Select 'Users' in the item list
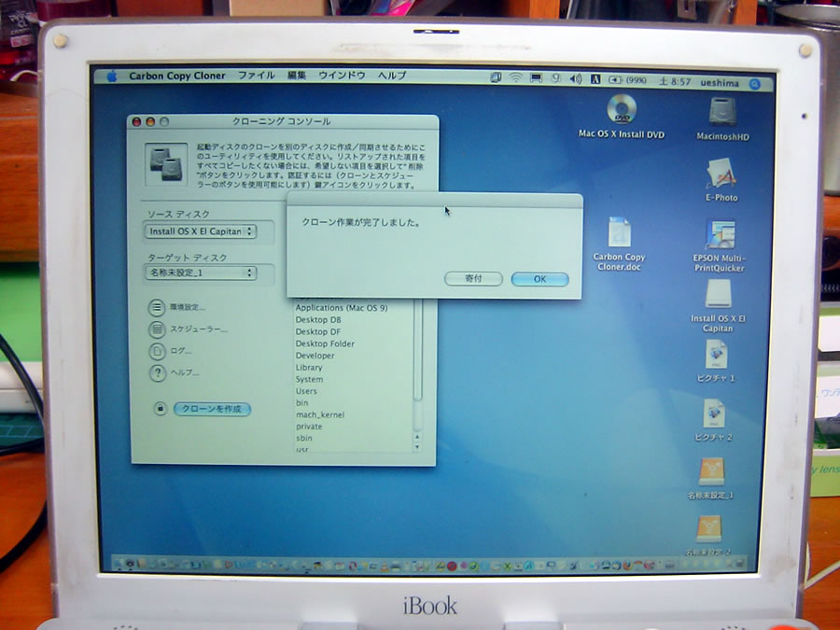The image size is (840, 630). point(306,391)
